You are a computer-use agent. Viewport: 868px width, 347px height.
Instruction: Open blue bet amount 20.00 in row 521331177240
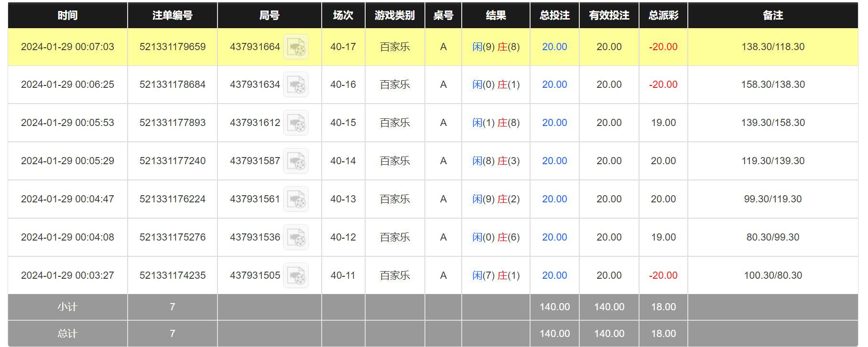(554, 161)
